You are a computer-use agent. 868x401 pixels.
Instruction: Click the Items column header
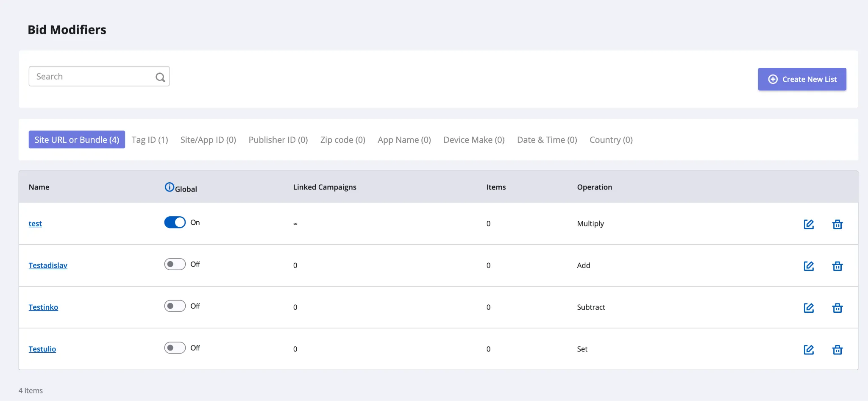(x=496, y=187)
